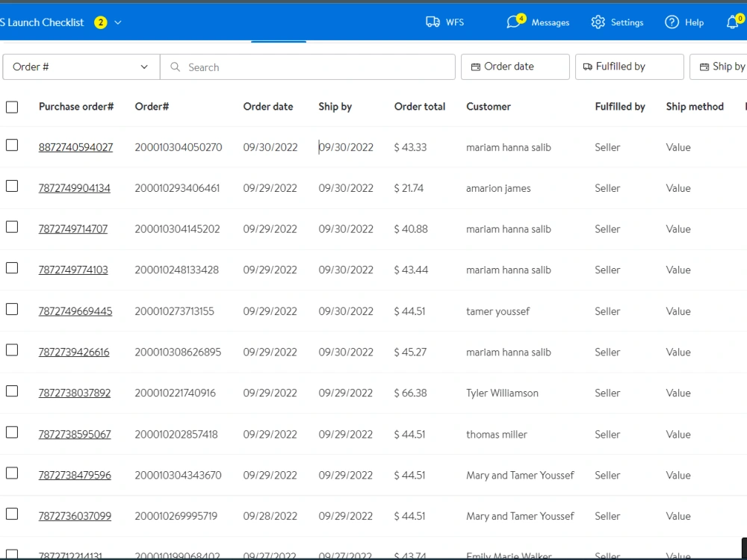Screen dimensions: 747x560
Task: Select customer tamer youssef
Action: point(498,311)
